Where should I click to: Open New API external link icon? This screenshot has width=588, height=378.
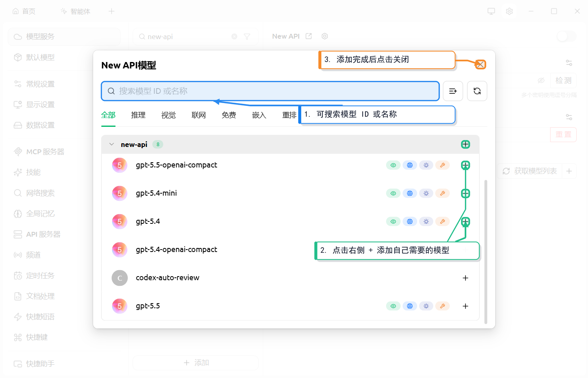[309, 36]
